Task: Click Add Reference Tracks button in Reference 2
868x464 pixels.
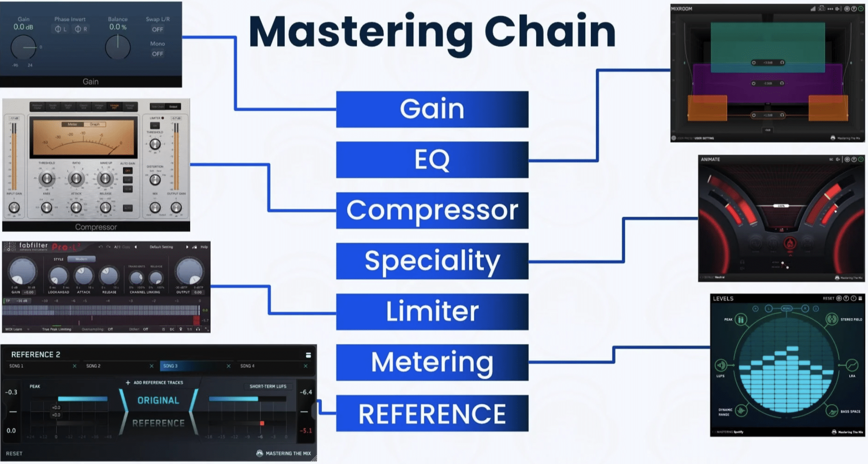Action: pos(155,383)
